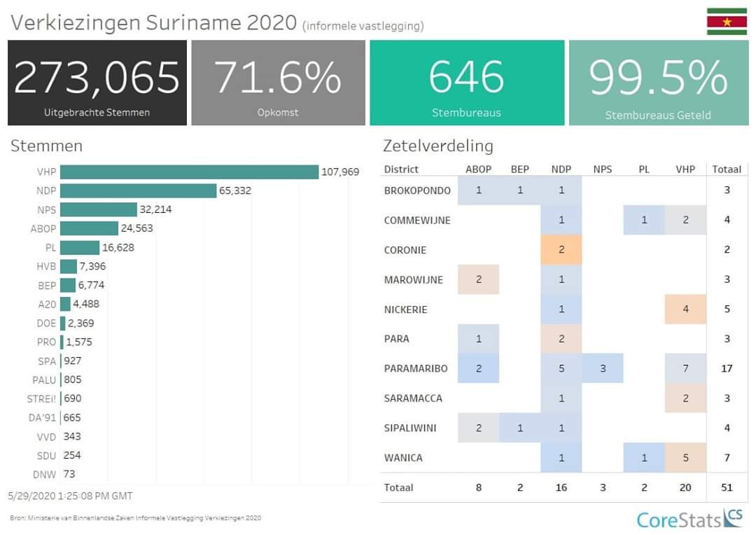This screenshot has height=535, width=756.
Task: Select the NDP bar in Stemmen chart
Action: coord(138,190)
